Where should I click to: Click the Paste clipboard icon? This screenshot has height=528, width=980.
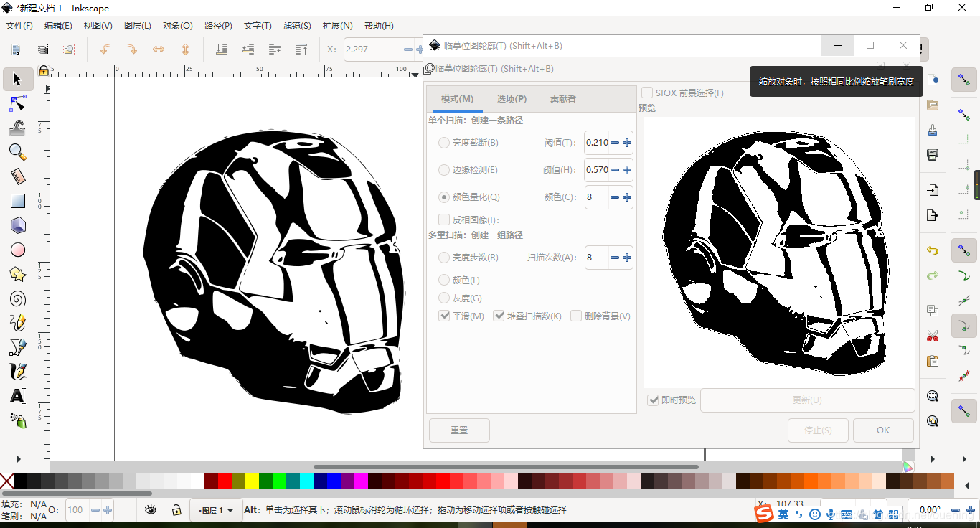click(x=933, y=361)
